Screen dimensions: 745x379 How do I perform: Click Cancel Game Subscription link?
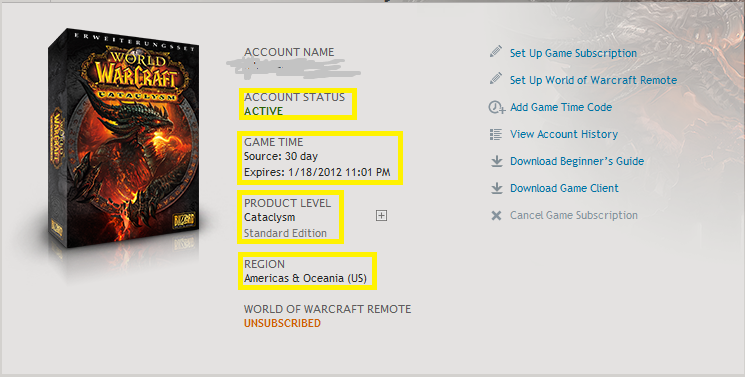[x=573, y=216]
